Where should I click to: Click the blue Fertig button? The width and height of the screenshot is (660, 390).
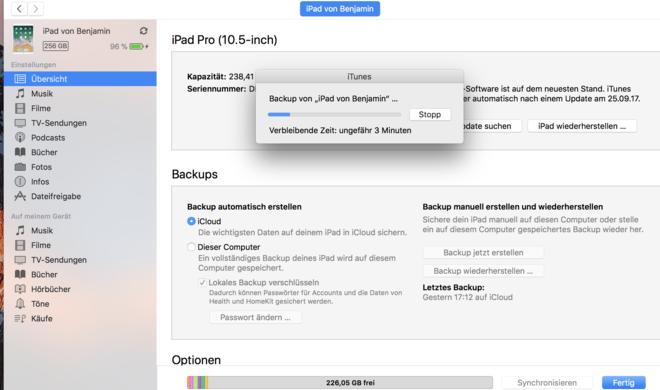click(x=623, y=383)
